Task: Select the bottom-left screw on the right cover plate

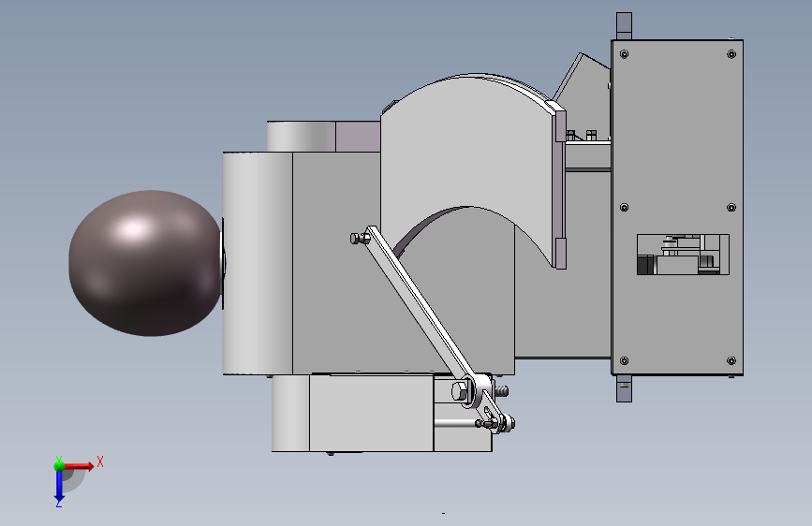Action: 624,361
